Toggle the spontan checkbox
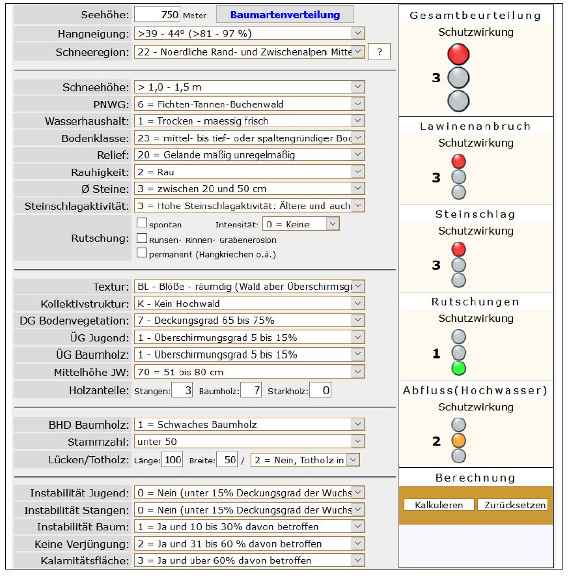This screenshot has width=569, height=576. (142, 223)
